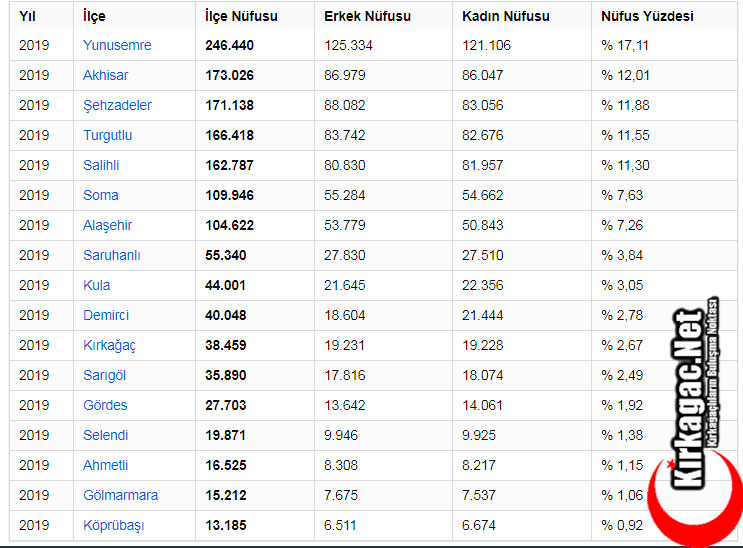Click Gördes female population 14.061

482,405
